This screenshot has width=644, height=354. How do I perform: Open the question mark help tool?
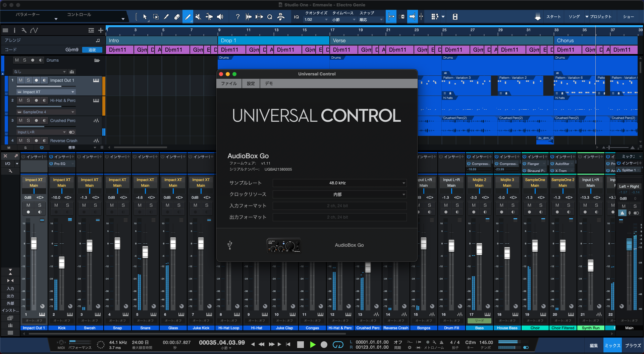pos(238,17)
